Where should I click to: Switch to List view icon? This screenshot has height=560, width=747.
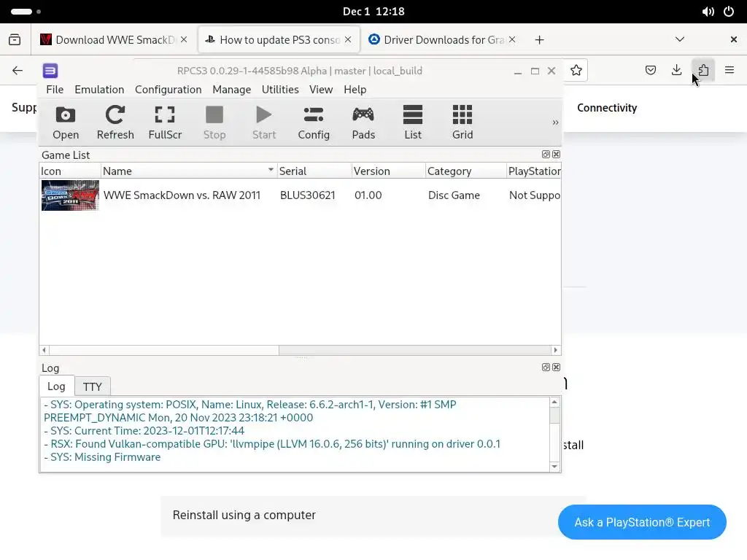413,122
